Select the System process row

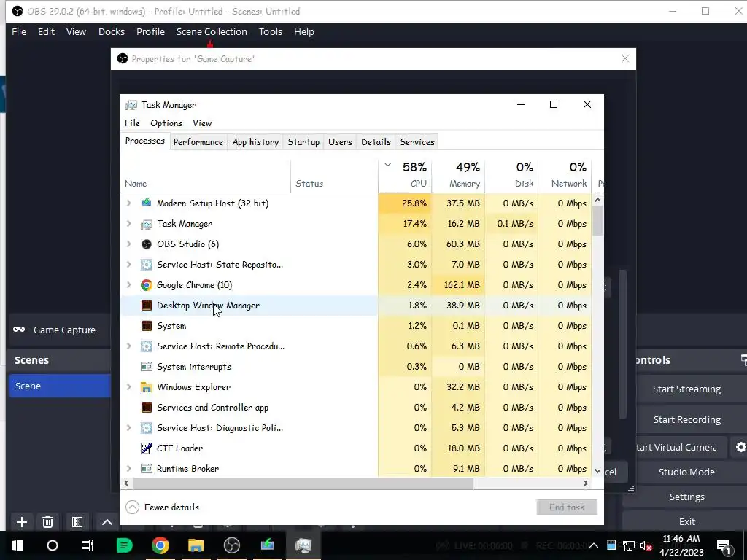coord(356,326)
